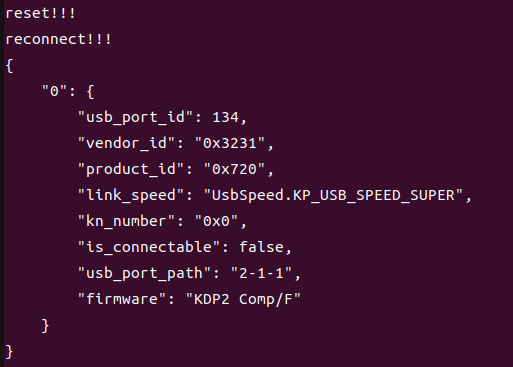
Task: Click the "reset!!!" output line
Action: pyautogui.click(x=41, y=13)
